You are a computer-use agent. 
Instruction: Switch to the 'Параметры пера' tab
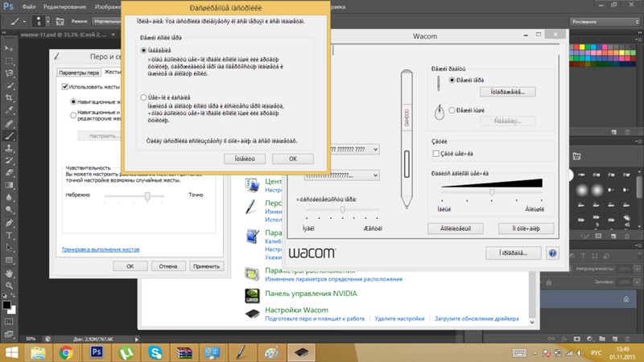point(78,72)
